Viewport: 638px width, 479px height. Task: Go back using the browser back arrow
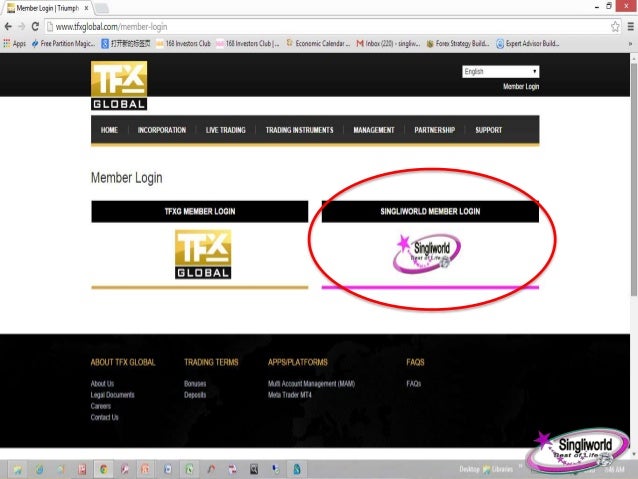point(8,26)
